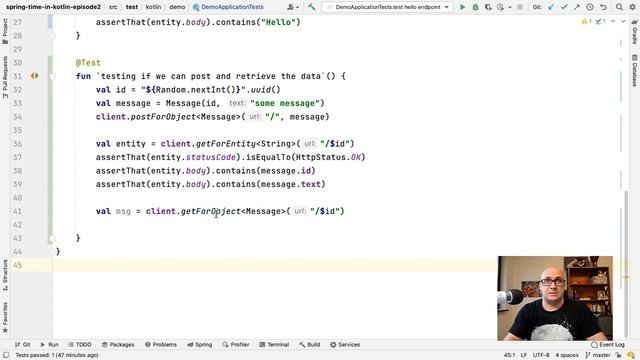The height and width of the screenshot is (360, 640).
Task: Open run configuration selector dropdown
Action: click(x=387, y=7)
